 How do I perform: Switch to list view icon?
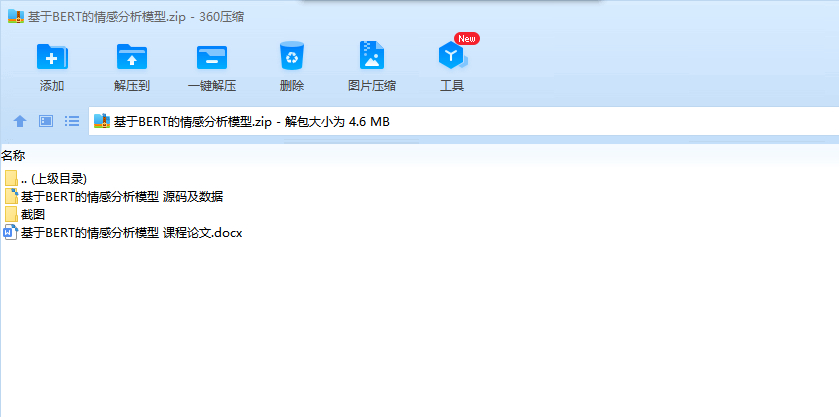click(x=72, y=121)
